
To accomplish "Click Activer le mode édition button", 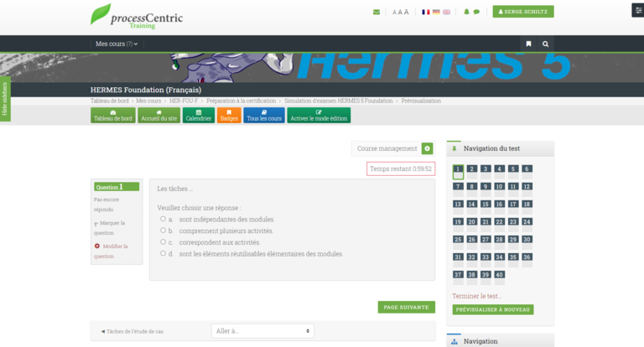I will pyautogui.click(x=319, y=116).
